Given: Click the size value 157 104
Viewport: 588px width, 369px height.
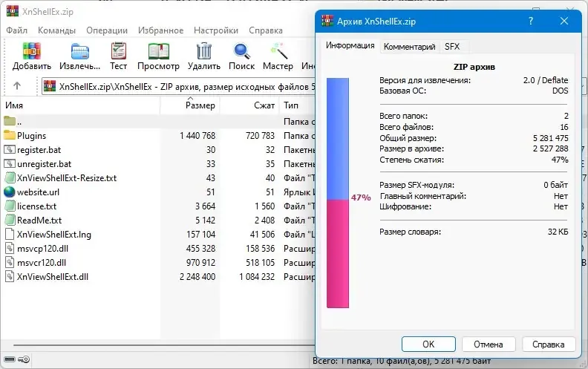Looking at the screenshot, I should pyautogui.click(x=200, y=235).
